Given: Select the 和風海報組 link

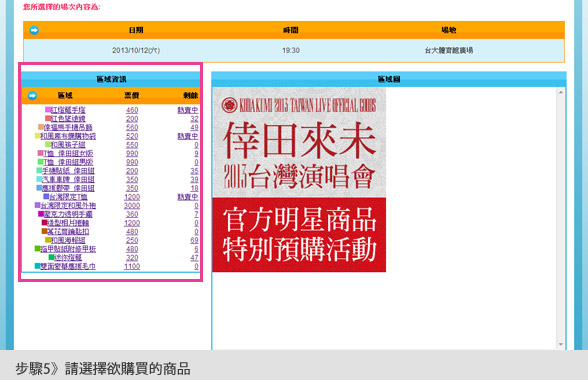Looking at the screenshot, I should pyautogui.click(x=68, y=240).
